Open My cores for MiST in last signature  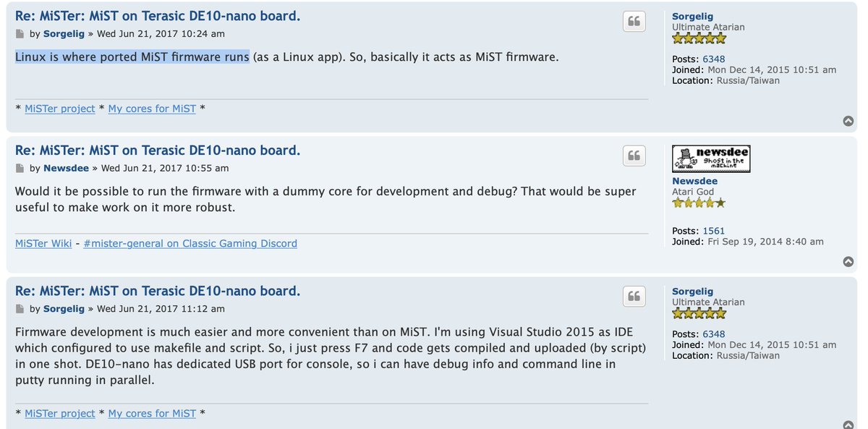[x=152, y=414]
